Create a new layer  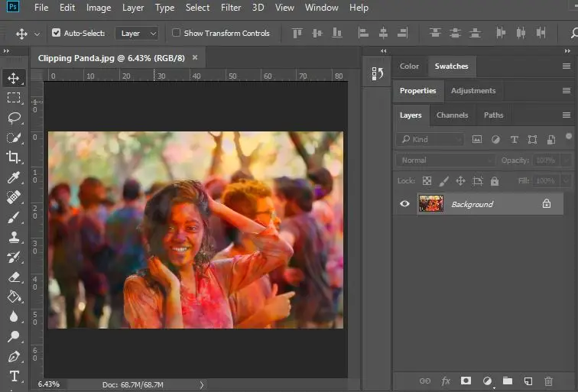(x=528, y=381)
